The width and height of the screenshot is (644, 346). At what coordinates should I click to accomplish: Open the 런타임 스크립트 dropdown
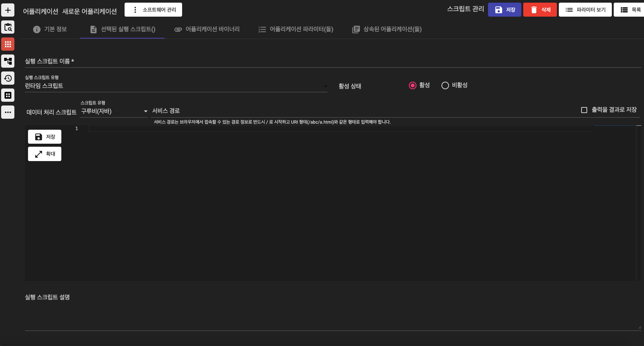click(x=174, y=85)
